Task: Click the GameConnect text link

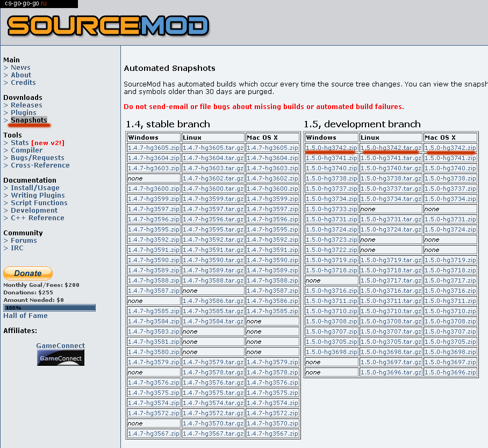Action: [x=60, y=345]
